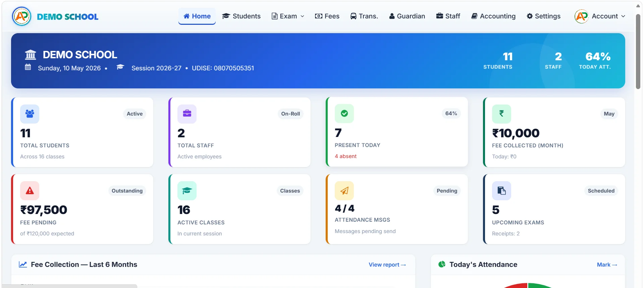The width and height of the screenshot is (644, 288).
Task: Click the Trans. bus icon in navbar
Action: [353, 16]
